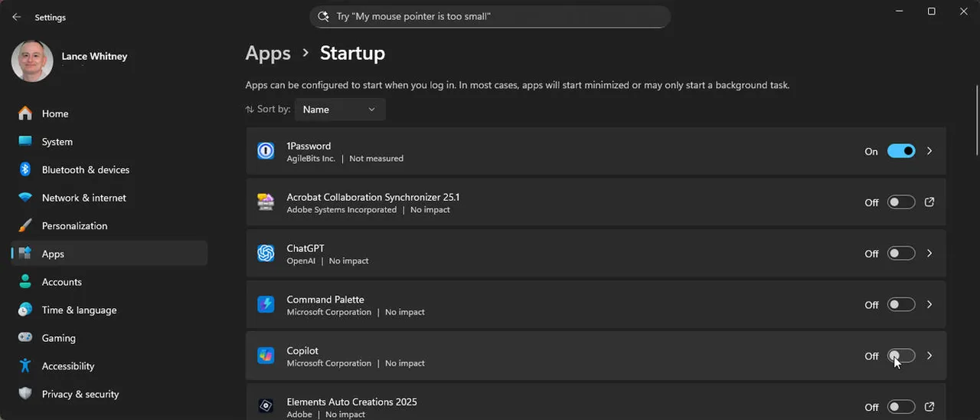
Task: Click the Network wifi icon in sidebar
Action: click(25, 198)
